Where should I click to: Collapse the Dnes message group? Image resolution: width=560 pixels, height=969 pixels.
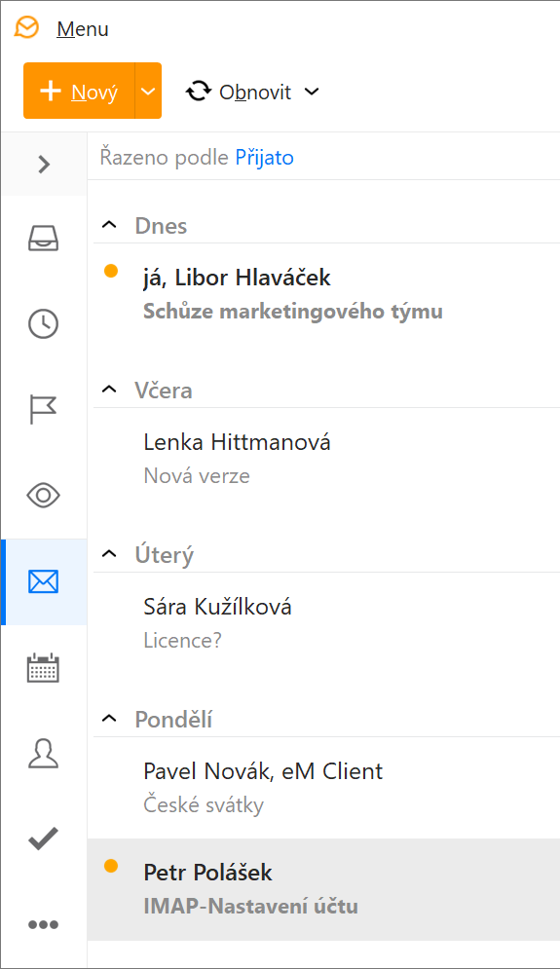109,224
